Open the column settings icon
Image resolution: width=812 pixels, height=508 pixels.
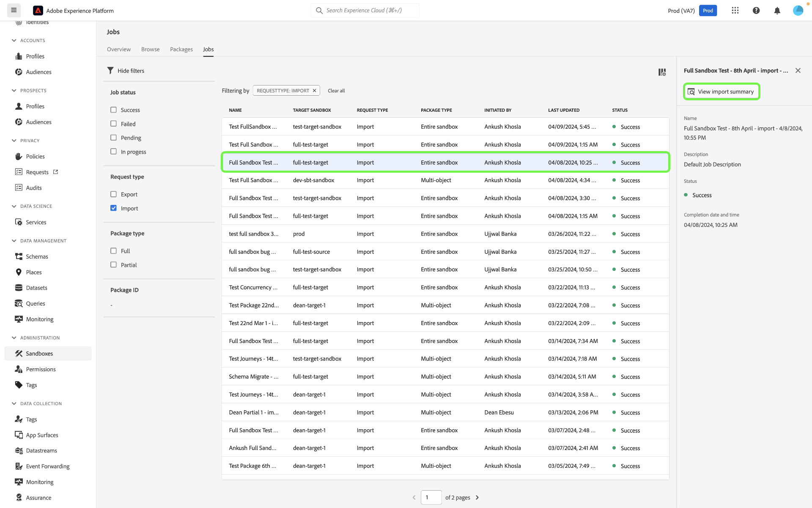point(662,72)
